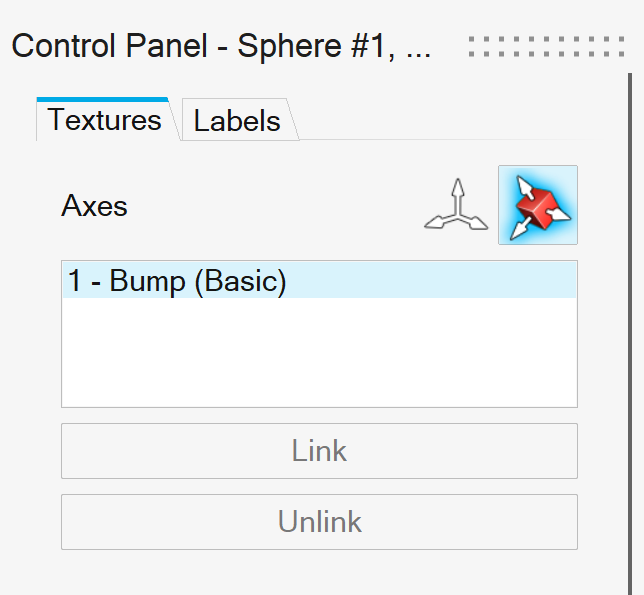Toggle the red cube texture manipulator icon

point(538,205)
